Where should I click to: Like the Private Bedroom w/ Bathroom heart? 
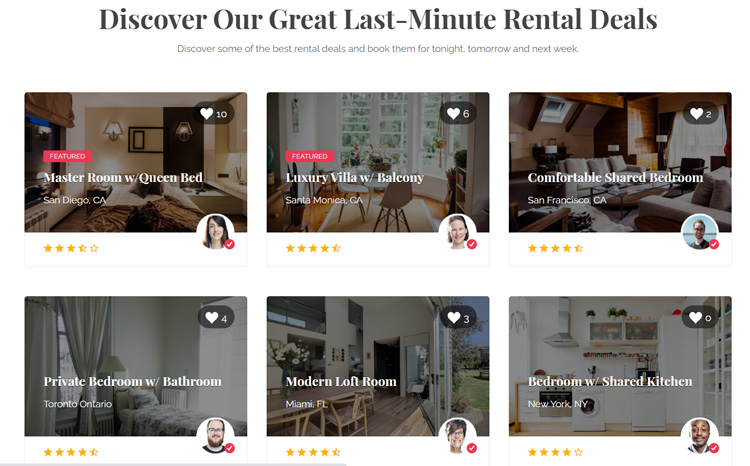tap(211, 317)
